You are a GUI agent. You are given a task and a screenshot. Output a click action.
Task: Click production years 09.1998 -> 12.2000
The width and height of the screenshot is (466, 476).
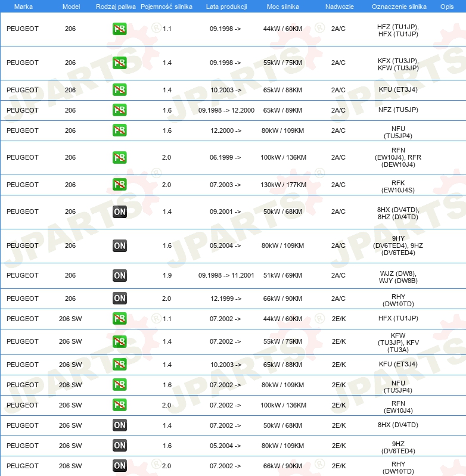(226, 110)
